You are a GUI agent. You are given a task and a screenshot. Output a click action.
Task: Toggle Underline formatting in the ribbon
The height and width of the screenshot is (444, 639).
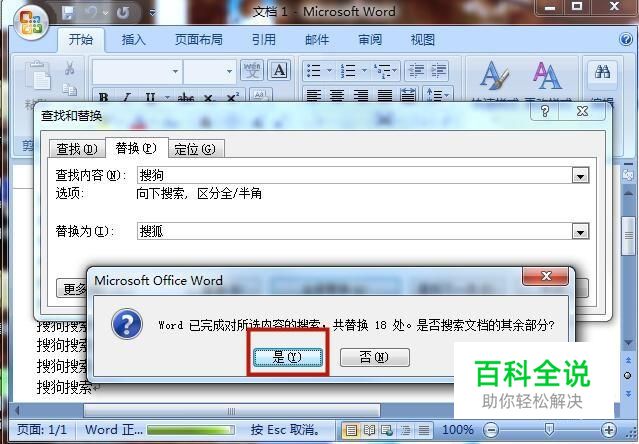[150, 97]
